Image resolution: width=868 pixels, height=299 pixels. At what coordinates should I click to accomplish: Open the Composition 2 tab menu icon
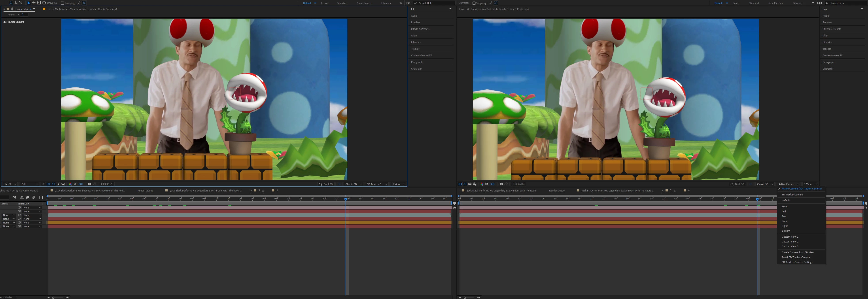tap(34, 9)
